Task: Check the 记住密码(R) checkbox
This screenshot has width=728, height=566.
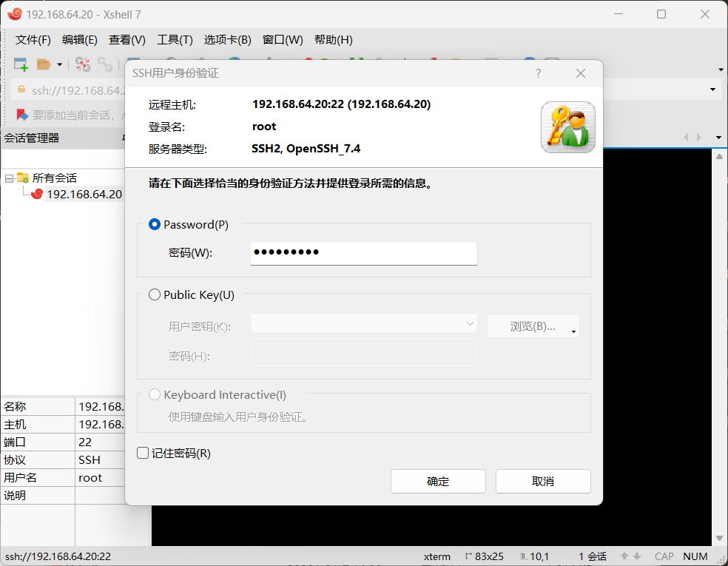Action: 143,454
